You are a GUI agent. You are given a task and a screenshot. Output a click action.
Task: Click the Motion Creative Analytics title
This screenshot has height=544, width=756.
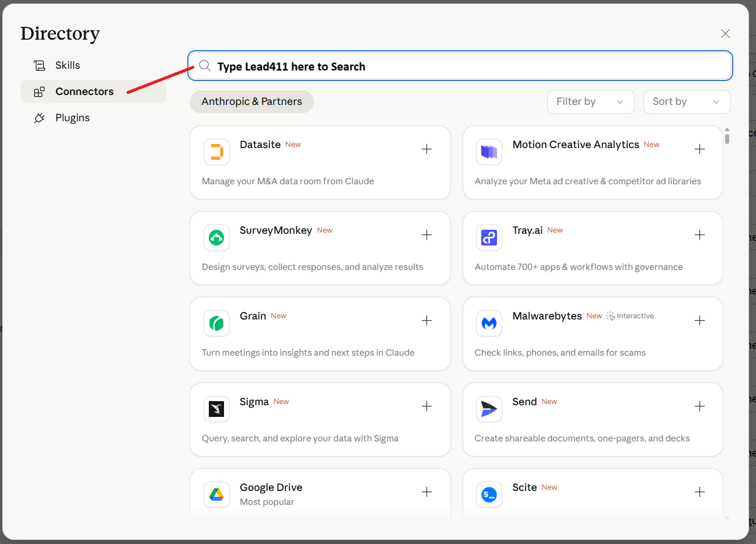tap(576, 145)
